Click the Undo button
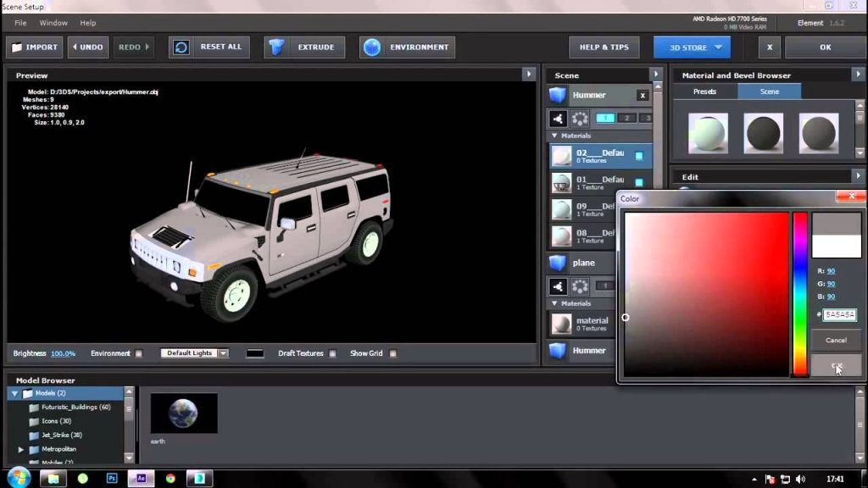This screenshot has width=868, height=488. 88,47
